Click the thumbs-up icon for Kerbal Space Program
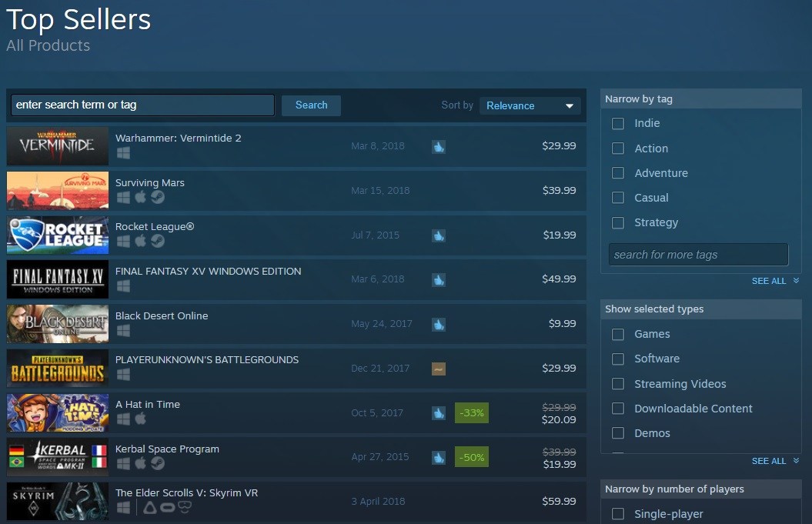This screenshot has height=524, width=812. tap(438, 458)
